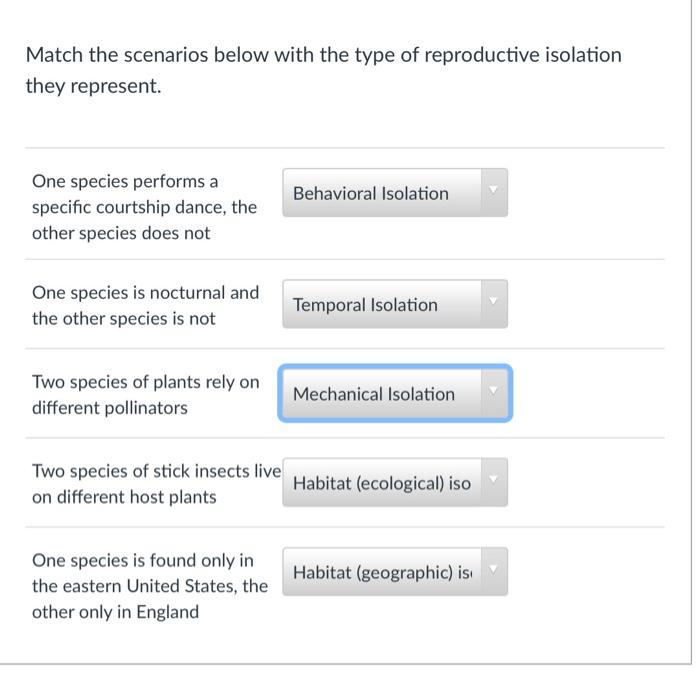Click the 'Match the scenarios below' question heading
The height and width of the screenshot is (678, 700).
tap(323, 54)
